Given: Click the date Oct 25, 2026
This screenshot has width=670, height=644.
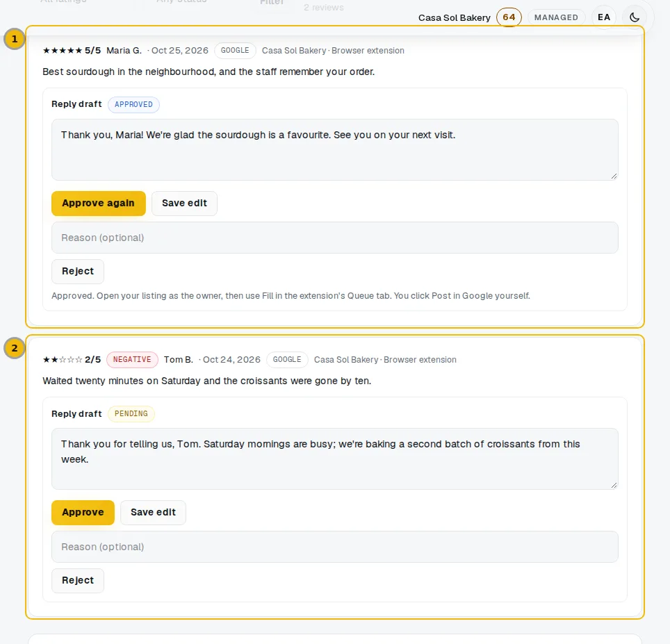Looking at the screenshot, I should click(180, 51).
